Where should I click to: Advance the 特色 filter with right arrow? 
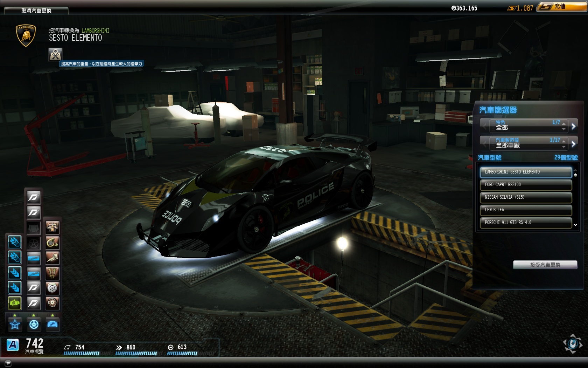pyautogui.click(x=573, y=126)
